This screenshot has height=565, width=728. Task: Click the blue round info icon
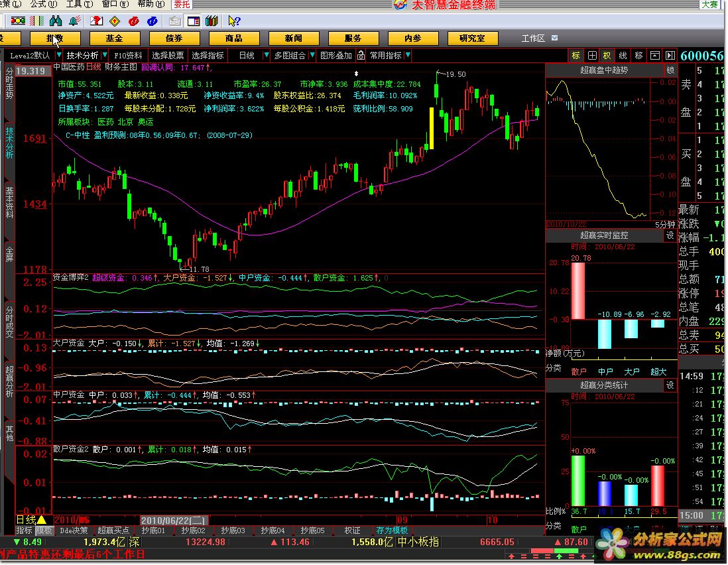point(152,21)
